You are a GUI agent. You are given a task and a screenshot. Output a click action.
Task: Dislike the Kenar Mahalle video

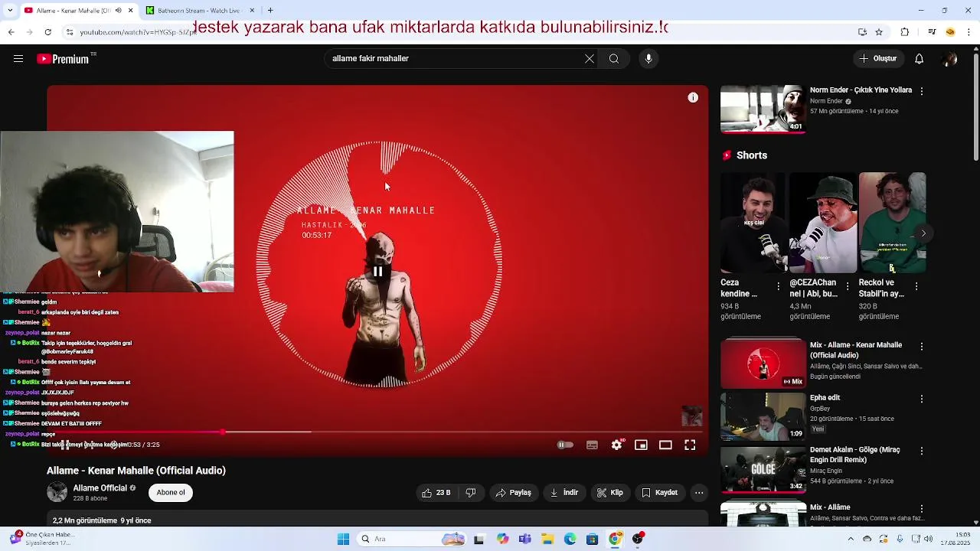coord(471,493)
